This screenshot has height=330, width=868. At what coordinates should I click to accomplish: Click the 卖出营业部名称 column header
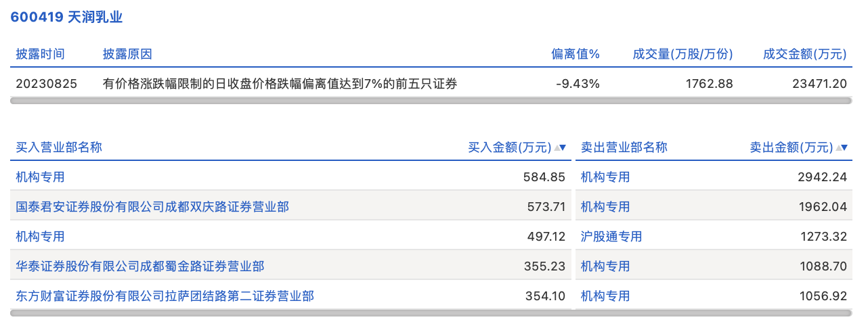pyautogui.click(x=624, y=147)
